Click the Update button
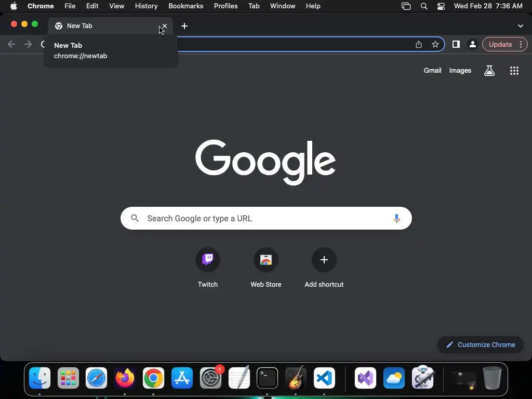 coord(500,45)
